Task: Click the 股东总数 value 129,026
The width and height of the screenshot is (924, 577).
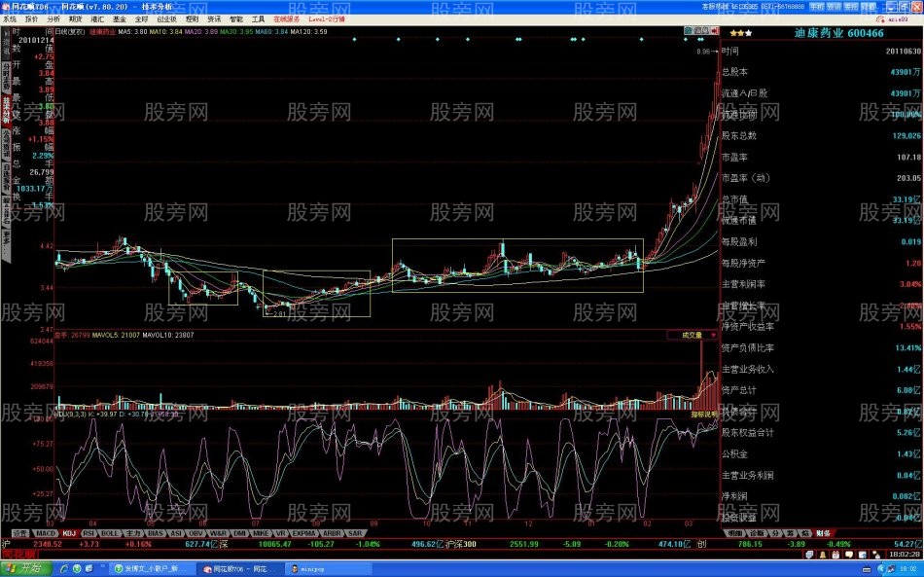Action: click(906, 135)
